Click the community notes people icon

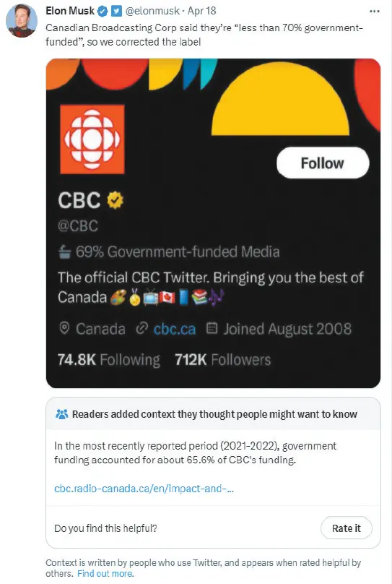(x=62, y=414)
